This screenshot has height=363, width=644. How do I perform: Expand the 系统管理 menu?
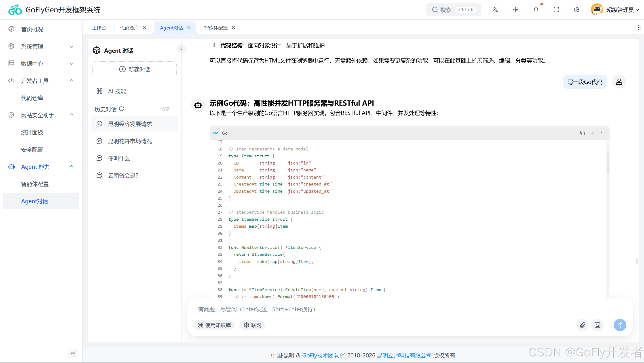point(41,46)
